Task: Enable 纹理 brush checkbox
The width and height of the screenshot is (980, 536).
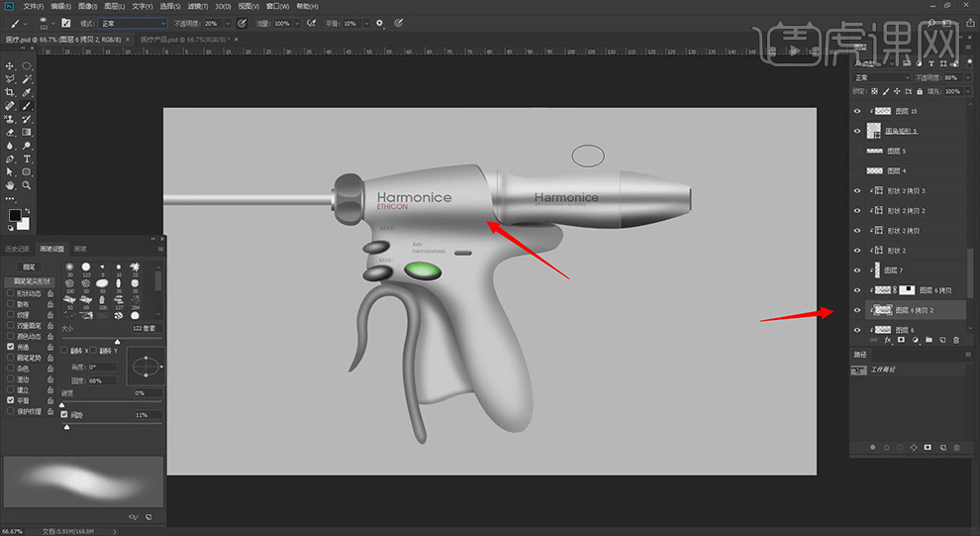Action: [x=11, y=315]
